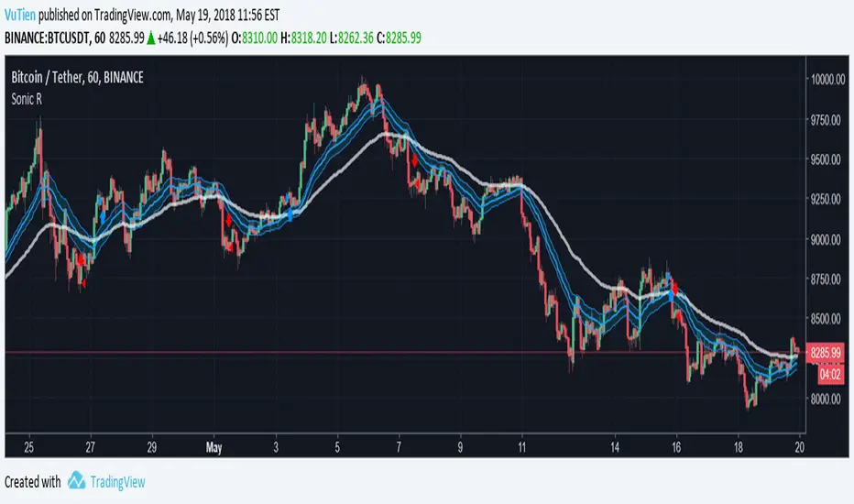This screenshot has height=504, width=854.
Task: Click the 27 date on time axis
Action: (90, 447)
